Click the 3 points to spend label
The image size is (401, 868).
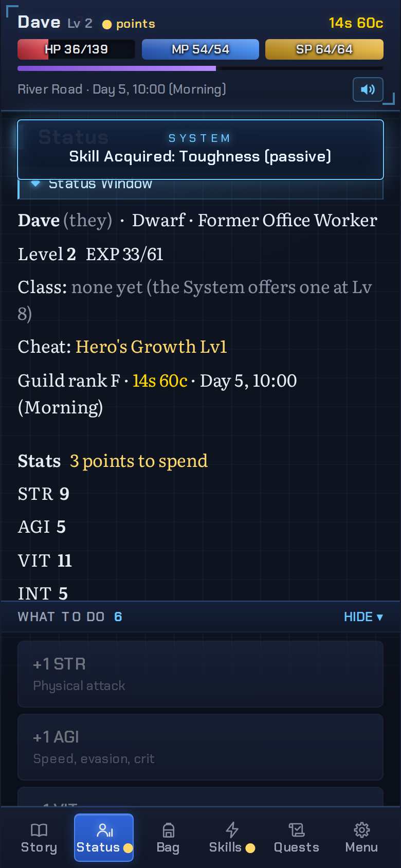[x=139, y=461]
